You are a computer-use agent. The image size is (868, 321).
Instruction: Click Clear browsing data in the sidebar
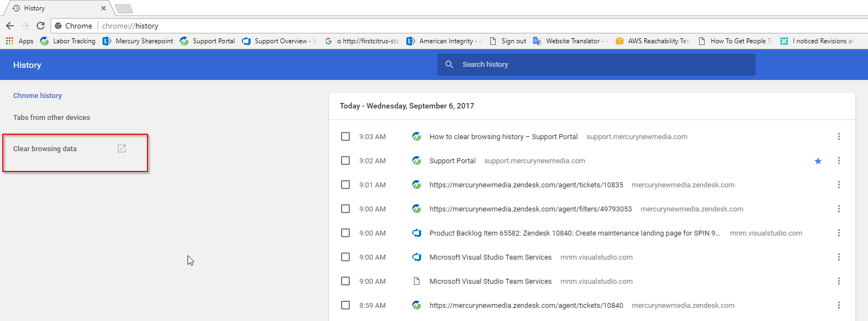tap(45, 148)
